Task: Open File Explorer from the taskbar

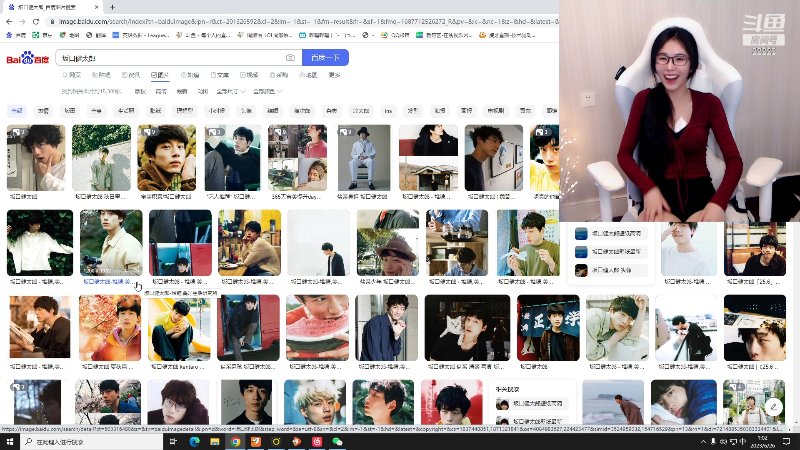Action: click(215, 442)
